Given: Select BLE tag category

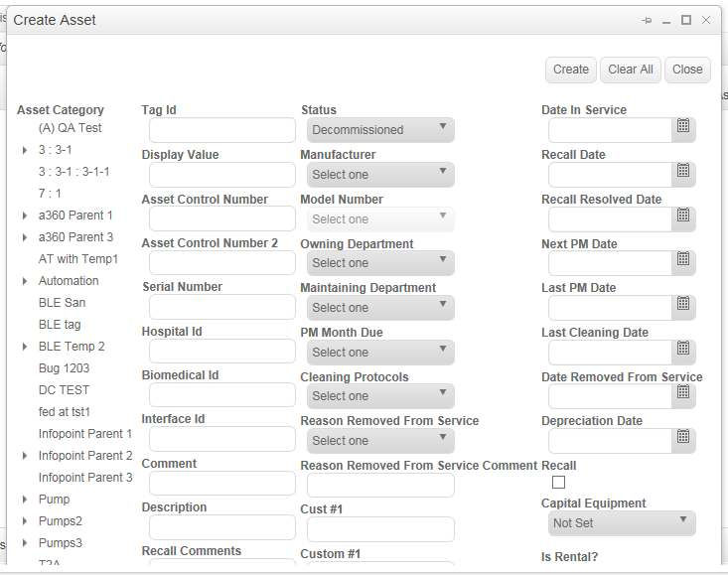Looking at the screenshot, I should pyautogui.click(x=60, y=325).
